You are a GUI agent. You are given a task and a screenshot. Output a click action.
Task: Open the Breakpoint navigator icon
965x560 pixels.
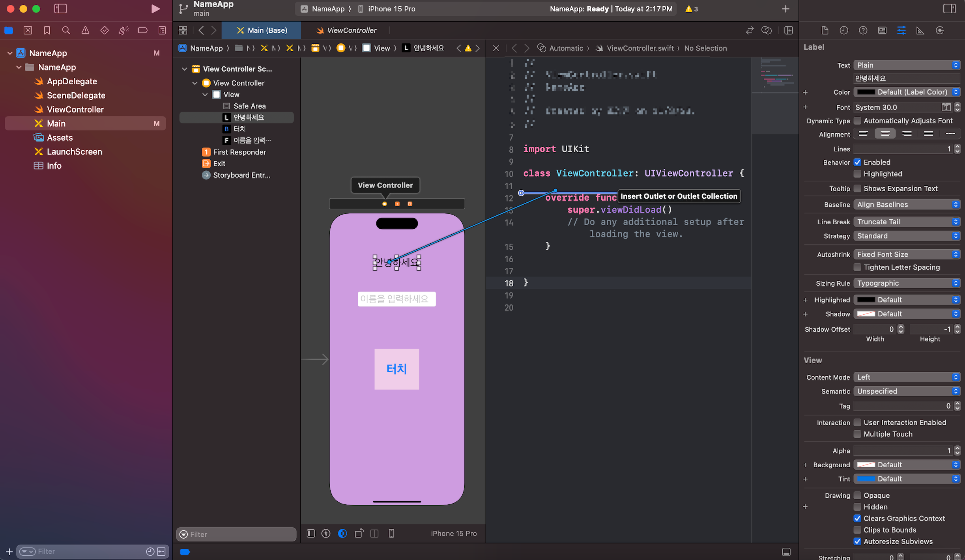click(143, 30)
